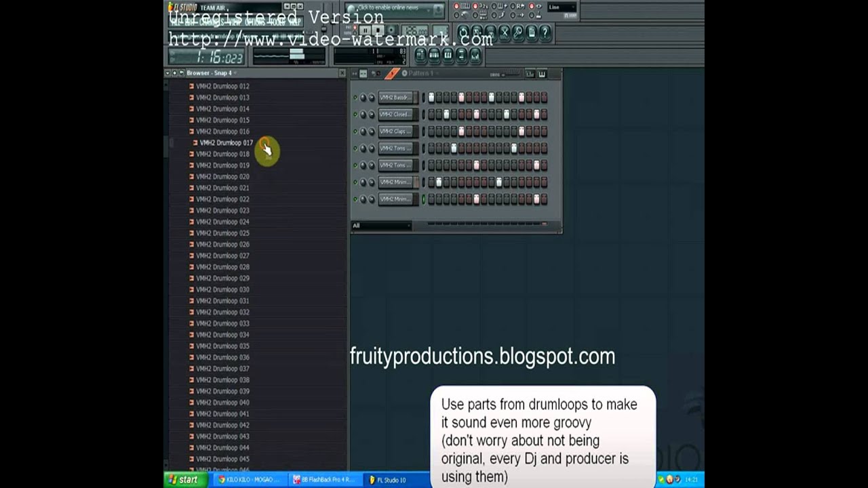
Task: Open the help question-mark icon
Action: coord(545,33)
